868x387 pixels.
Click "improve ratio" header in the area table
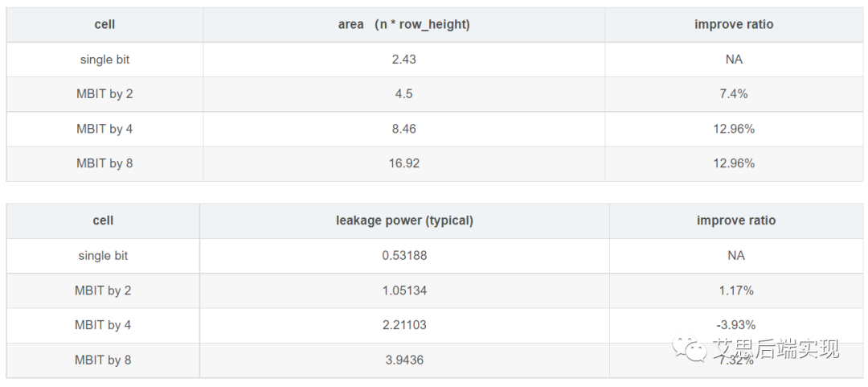coord(734,25)
